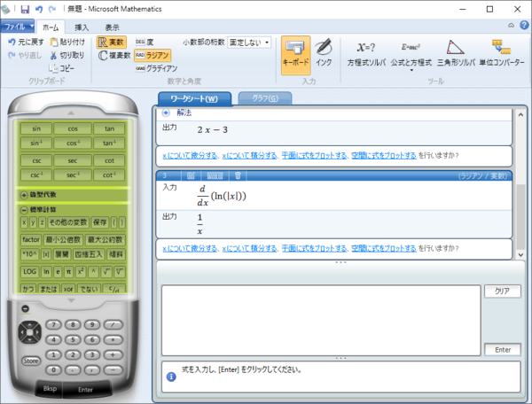Toggle キーボード keyboard input mode
Image resolution: width=532 pixels, height=404 pixels.
296,55
